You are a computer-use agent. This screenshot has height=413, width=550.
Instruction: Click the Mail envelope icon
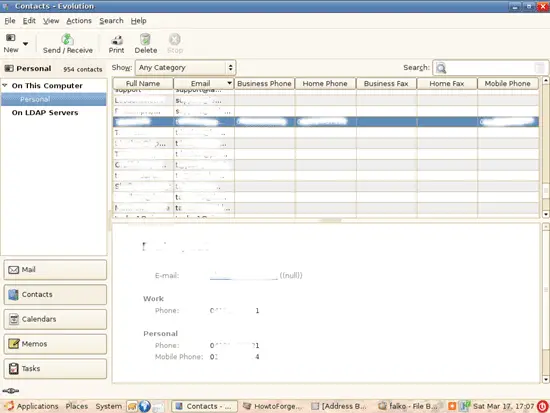(x=14, y=270)
